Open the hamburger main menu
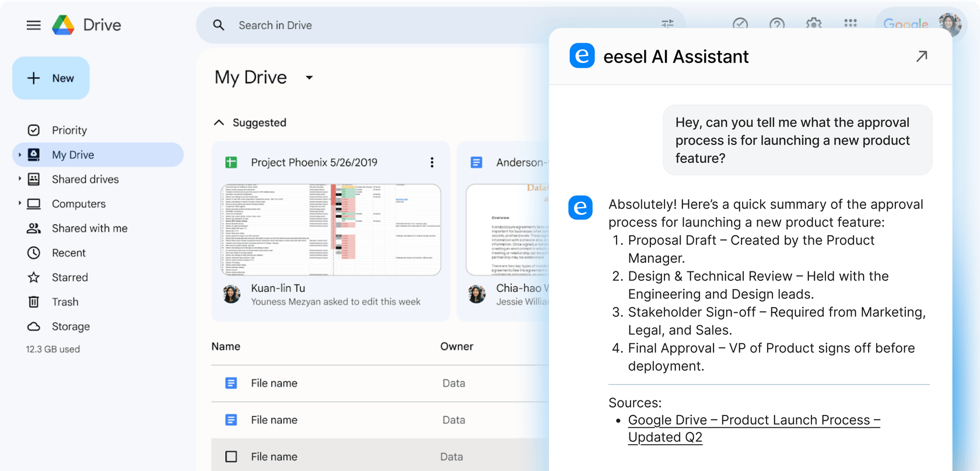The width and height of the screenshot is (980, 471). click(x=33, y=25)
